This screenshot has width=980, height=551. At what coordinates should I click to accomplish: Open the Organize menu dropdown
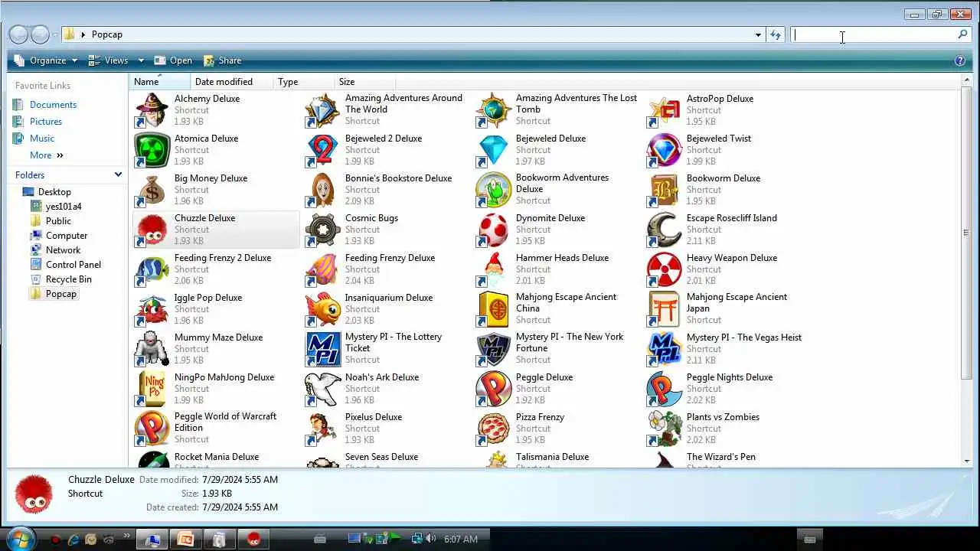point(46,60)
